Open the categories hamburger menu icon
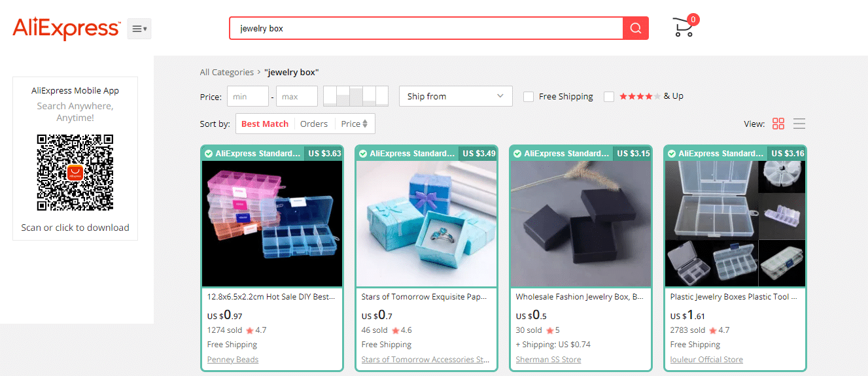This screenshot has width=868, height=376. [139, 29]
